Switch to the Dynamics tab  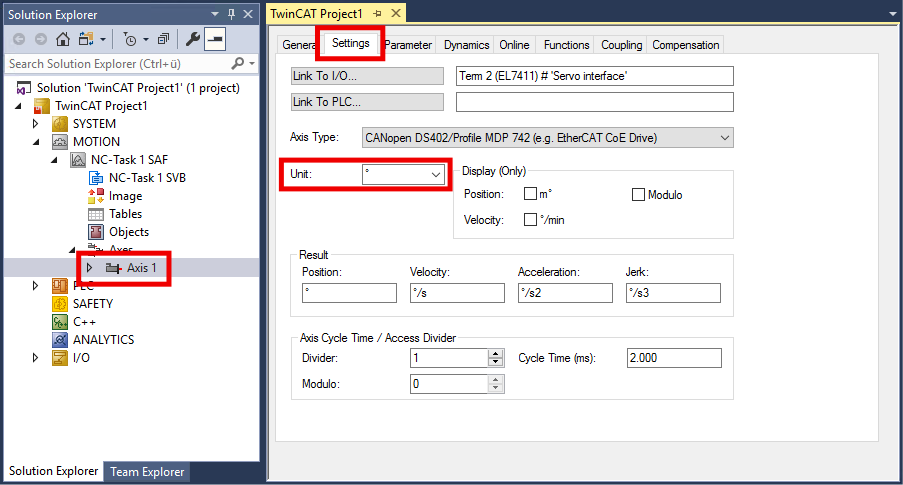[x=466, y=45]
